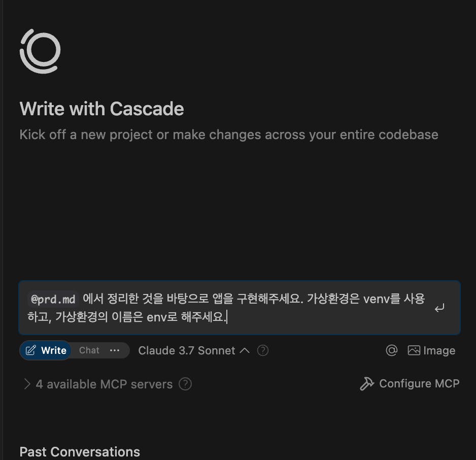Select the Write mode toggle label
The height and width of the screenshot is (460, 476).
pos(54,350)
